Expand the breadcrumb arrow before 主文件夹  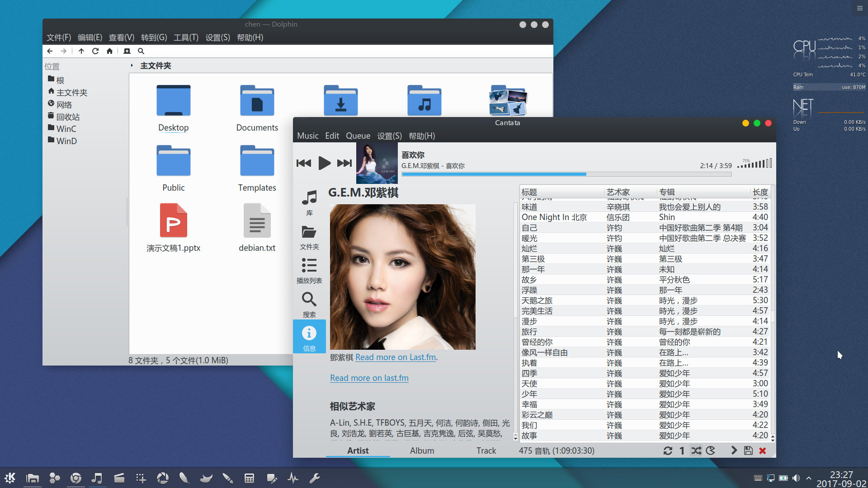point(132,66)
